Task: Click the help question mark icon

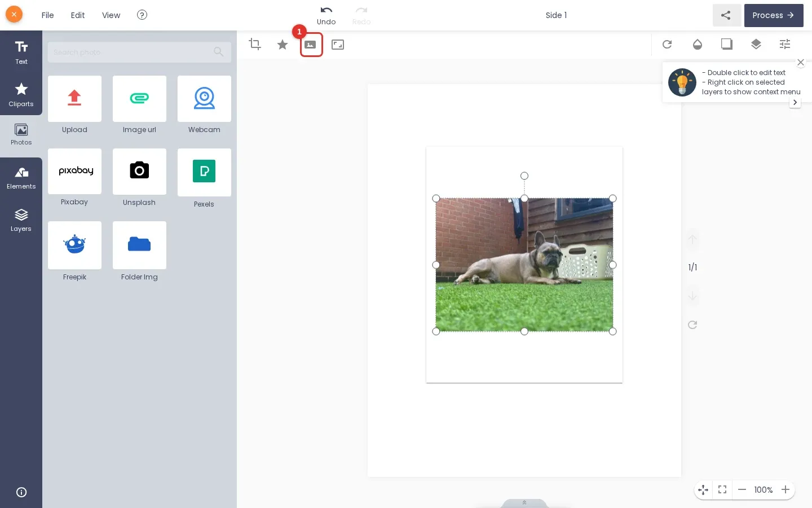Action: [x=142, y=15]
